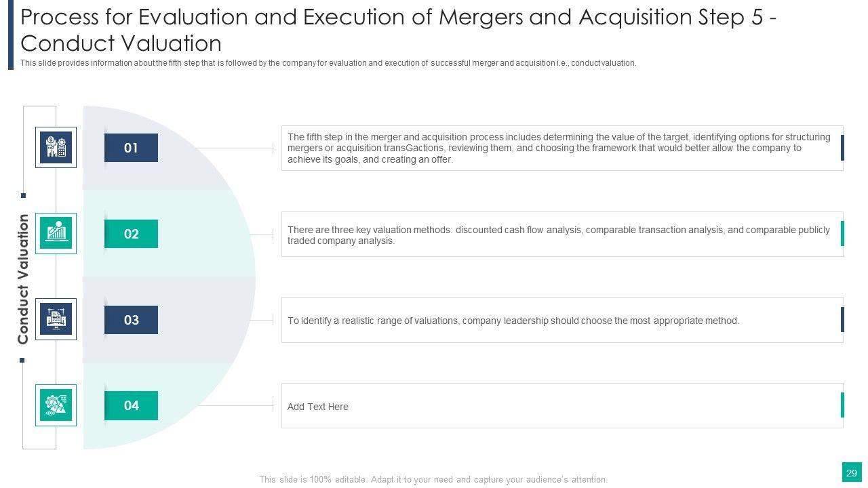Image resolution: width=868 pixels, height=488 pixels.
Task: Select the slide title heading text
Action: (x=399, y=30)
